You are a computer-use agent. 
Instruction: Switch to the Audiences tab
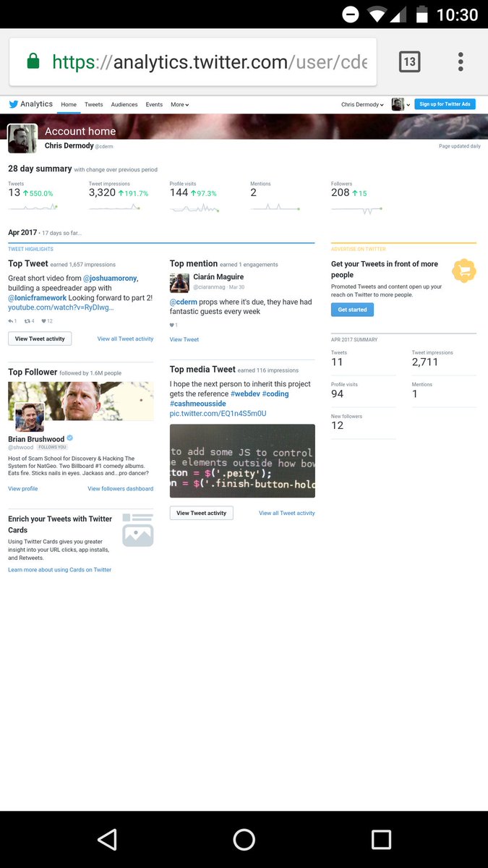[124, 104]
